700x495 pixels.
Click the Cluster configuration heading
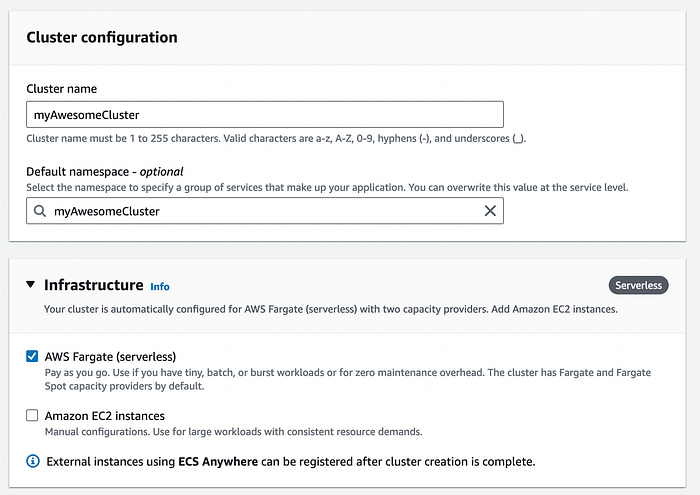click(101, 38)
